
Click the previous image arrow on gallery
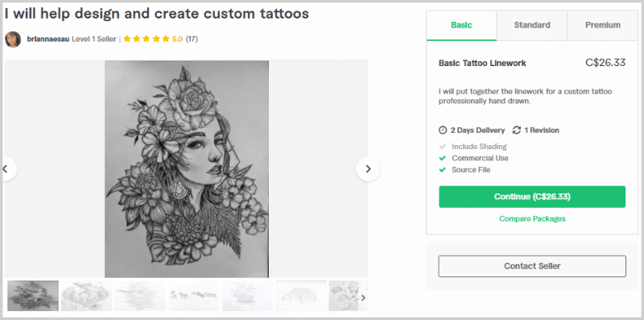point(6,168)
